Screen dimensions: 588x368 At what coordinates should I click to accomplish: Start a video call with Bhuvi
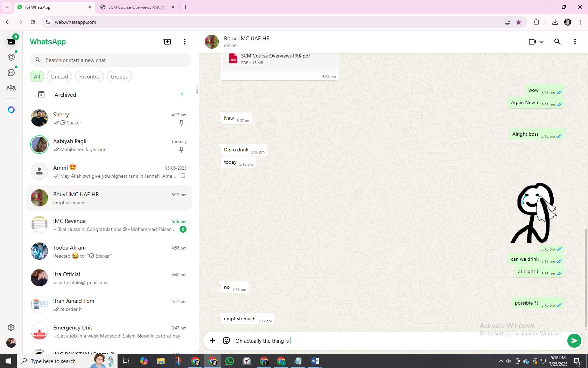[x=532, y=42]
